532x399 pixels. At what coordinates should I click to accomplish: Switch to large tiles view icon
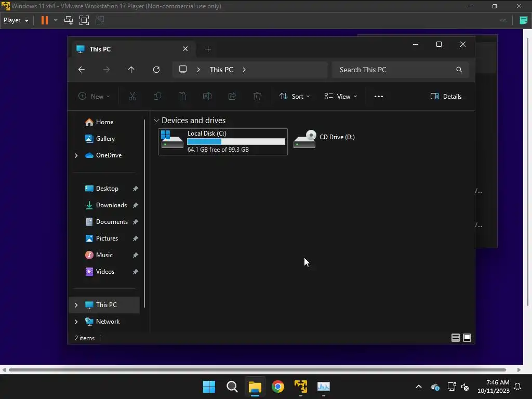467,338
